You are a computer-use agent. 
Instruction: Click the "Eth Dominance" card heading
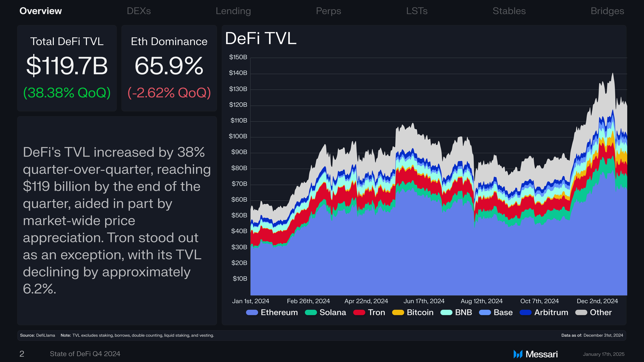[x=169, y=41]
